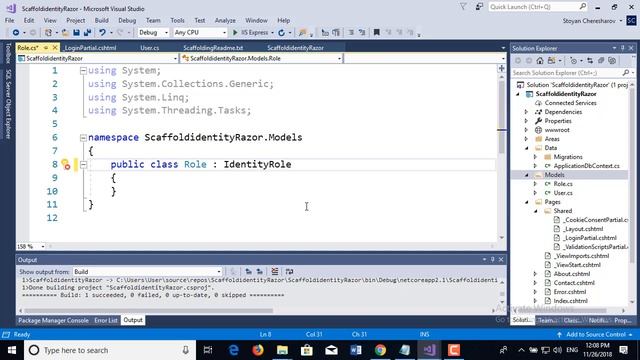This screenshot has height=360, width=640.
Task: Click the Show All Files icon in Solution Explorer
Action: pos(612,60)
